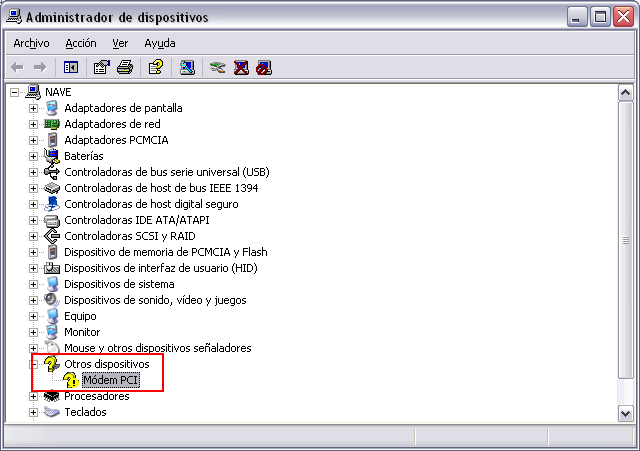Click the Back arrow toolbar button
Image resolution: width=640 pixels, height=451 pixels.
[x=17, y=67]
